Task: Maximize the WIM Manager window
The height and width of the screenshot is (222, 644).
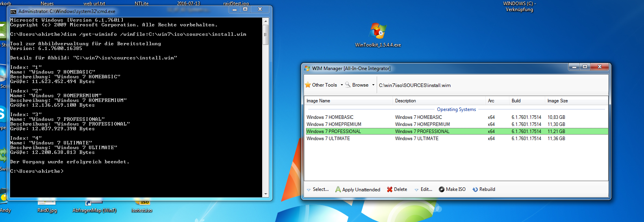Action: pyautogui.click(x=585, y=67)
